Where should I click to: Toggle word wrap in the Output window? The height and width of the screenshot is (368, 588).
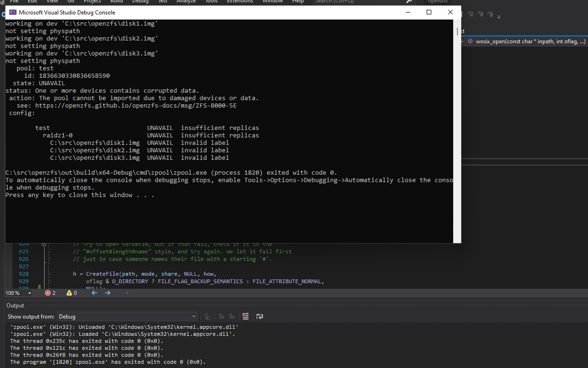coord(259,316)
